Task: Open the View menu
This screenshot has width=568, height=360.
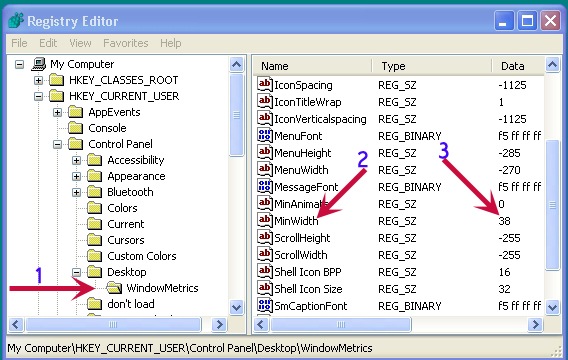Action: click(80, 43)
